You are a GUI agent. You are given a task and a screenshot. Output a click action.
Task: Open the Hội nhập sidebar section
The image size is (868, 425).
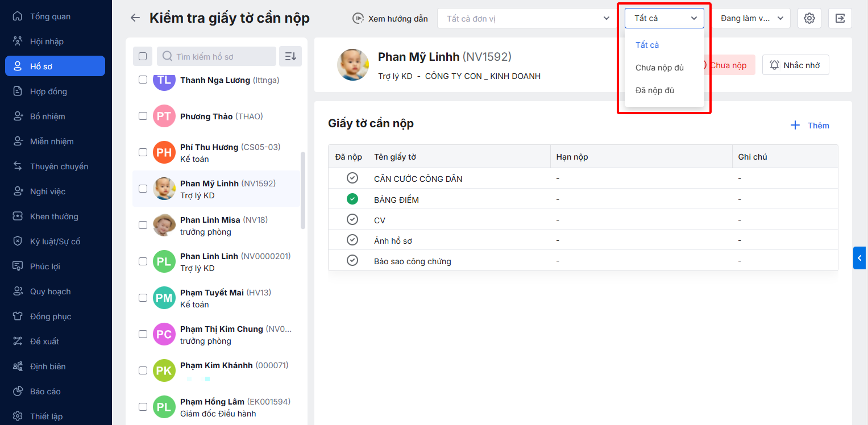coord(55,41)
